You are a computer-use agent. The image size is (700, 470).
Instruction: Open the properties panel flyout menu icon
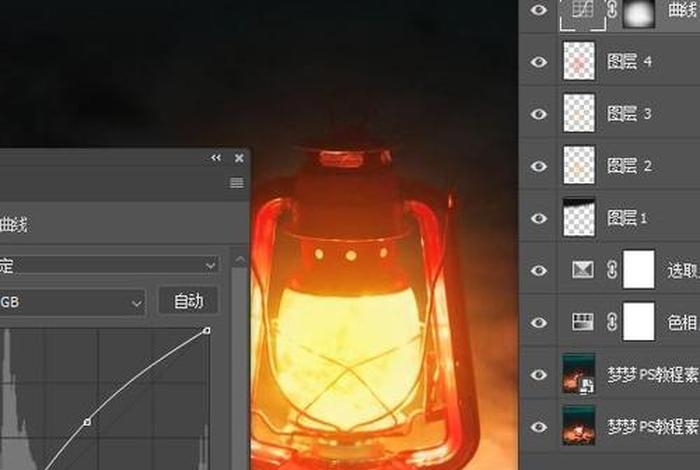click(237, 183)
